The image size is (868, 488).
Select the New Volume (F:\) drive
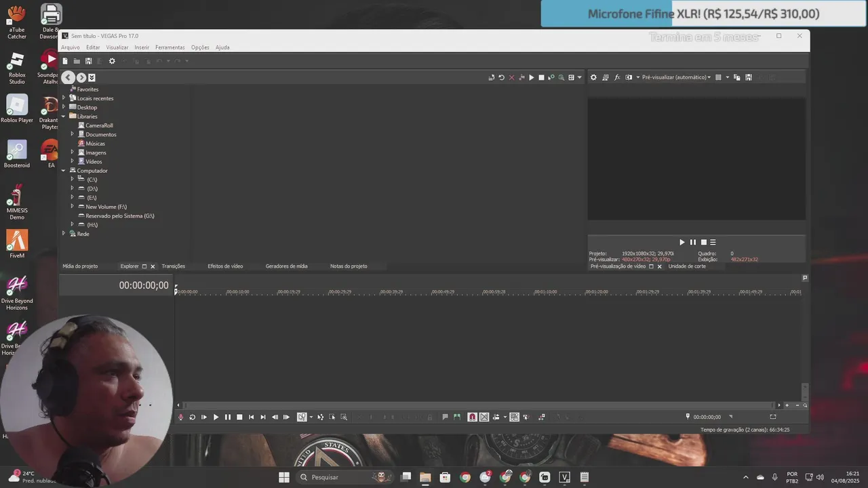tap(106, 207)
